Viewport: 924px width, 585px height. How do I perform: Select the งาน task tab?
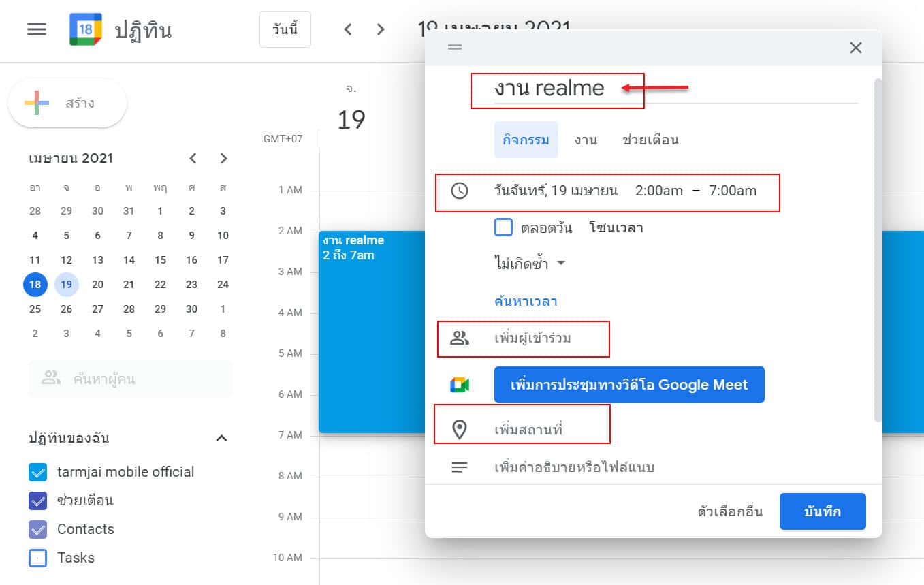[586, 140]
